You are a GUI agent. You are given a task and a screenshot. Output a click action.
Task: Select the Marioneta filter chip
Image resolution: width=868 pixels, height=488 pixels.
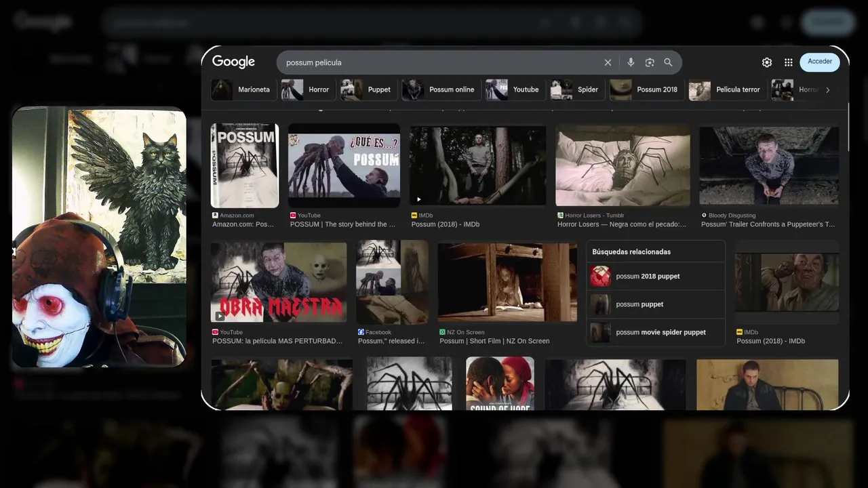(243, 89)
